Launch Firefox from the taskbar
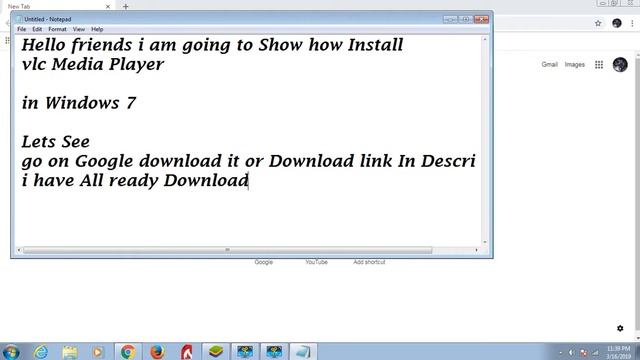 (x=157, y=352)
